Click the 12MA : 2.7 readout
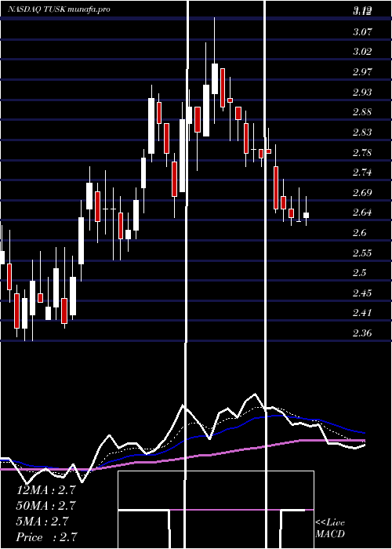Screen dimensions: 392x549 pos(46,490)
